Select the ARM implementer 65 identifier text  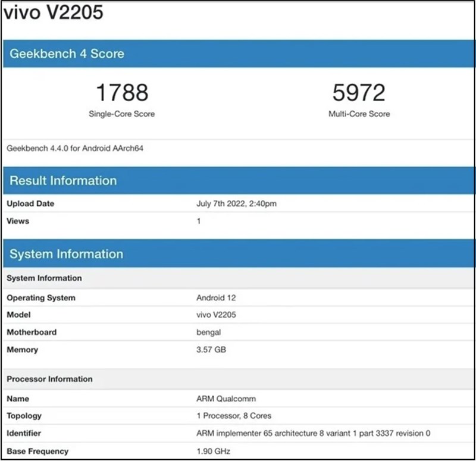click(314, 434)
